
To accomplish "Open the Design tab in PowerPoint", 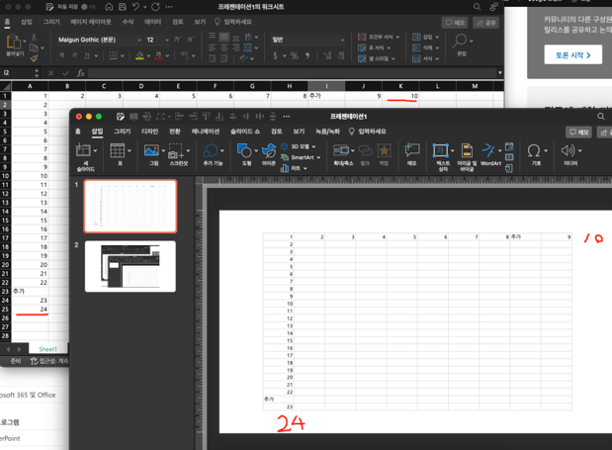I will [150, 132].
